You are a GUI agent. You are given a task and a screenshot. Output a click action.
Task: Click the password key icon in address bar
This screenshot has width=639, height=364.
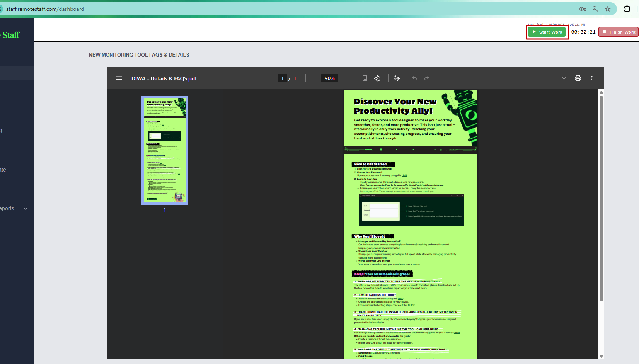tap(583, 9)
